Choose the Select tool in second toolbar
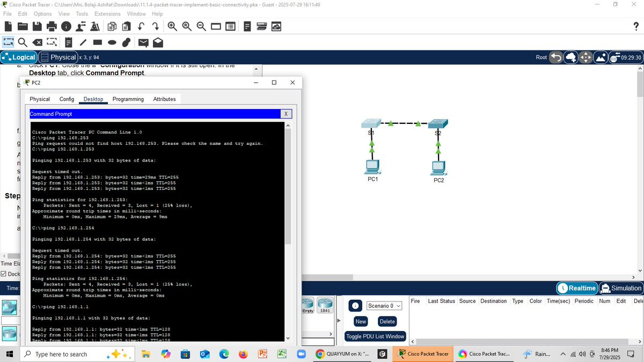 tap(9, 42)
